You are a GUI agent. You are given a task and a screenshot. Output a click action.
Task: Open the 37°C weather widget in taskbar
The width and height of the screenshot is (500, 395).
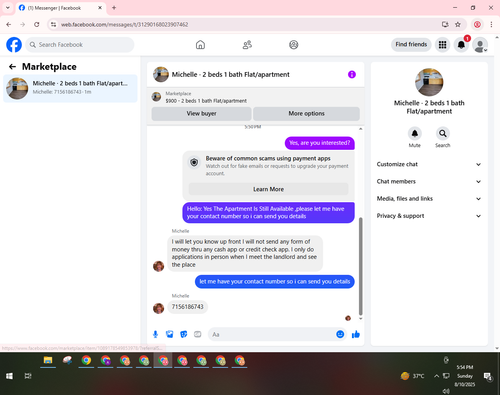(413, 376)
